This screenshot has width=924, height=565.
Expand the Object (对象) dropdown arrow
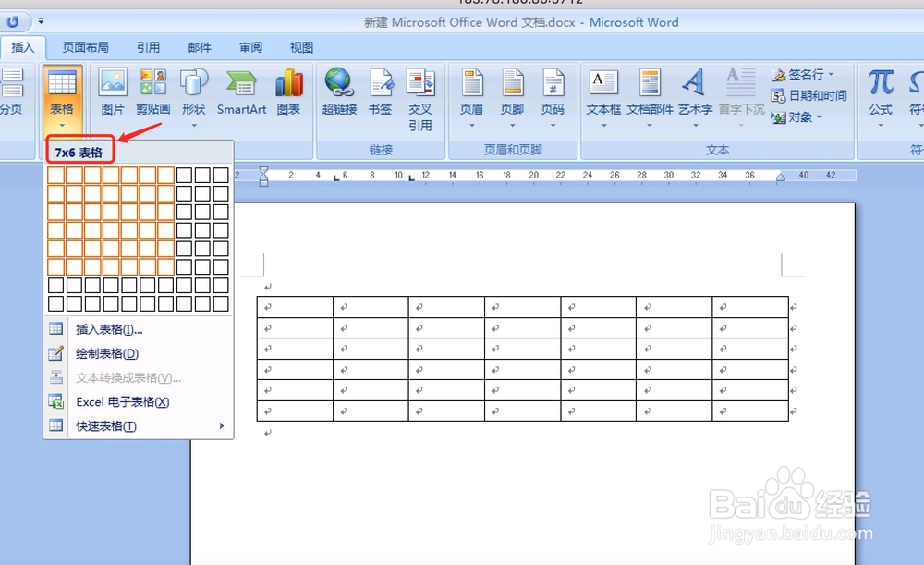click(x=819, y=117)
